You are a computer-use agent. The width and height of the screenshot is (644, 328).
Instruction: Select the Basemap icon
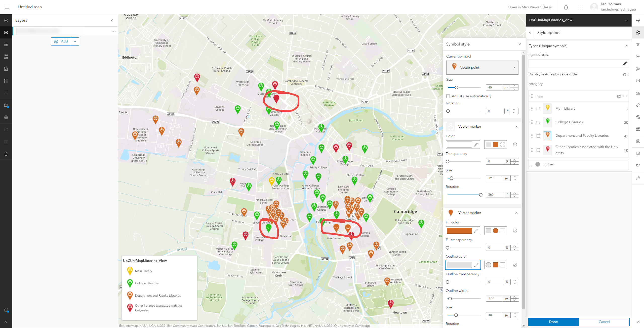[x=6, y=56]
